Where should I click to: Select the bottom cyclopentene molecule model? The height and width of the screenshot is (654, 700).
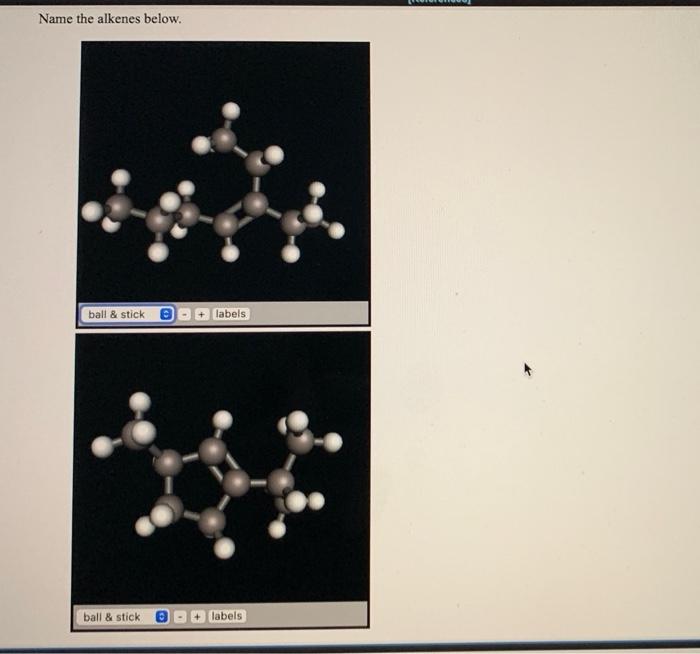[217, 475]
